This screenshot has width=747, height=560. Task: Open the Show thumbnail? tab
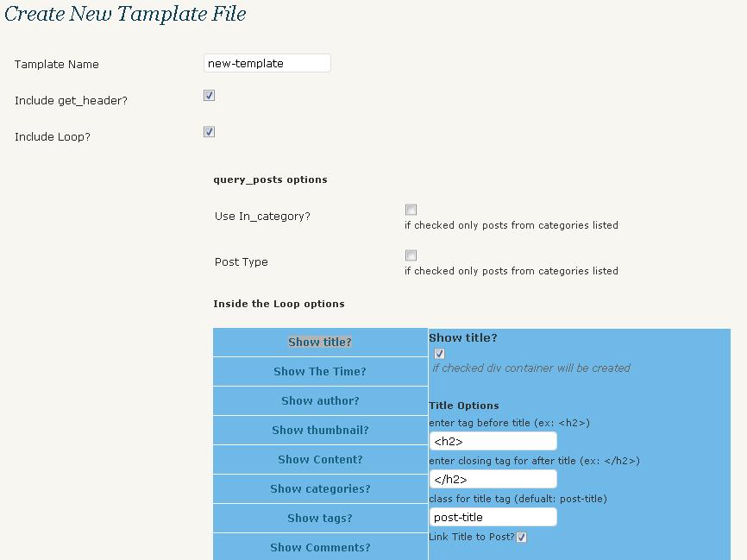[320, 431]
